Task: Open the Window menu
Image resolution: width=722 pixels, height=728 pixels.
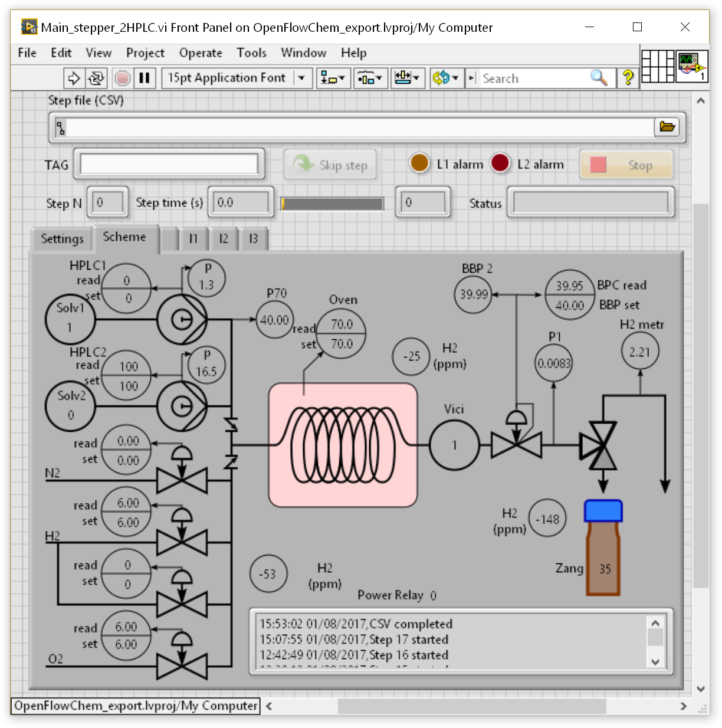Action: 303,53
